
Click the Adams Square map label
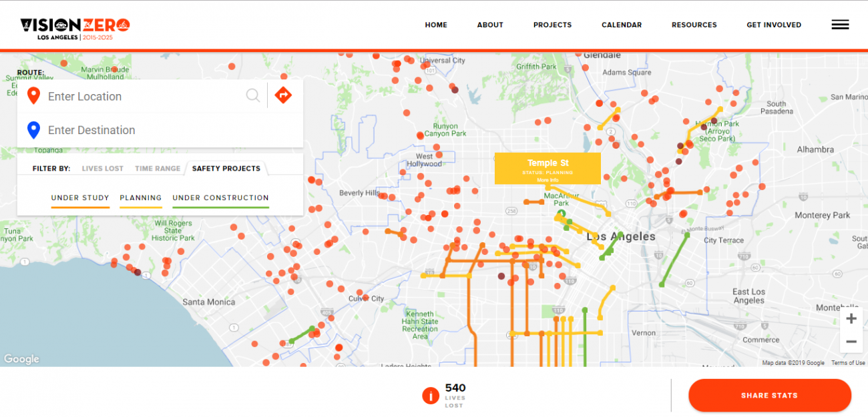[x=626, y=73]
